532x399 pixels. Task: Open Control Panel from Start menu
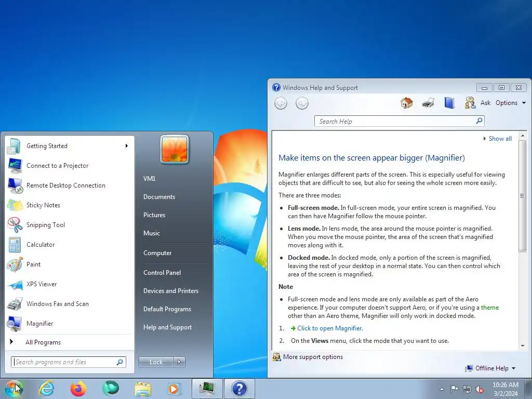click(162, 272)
